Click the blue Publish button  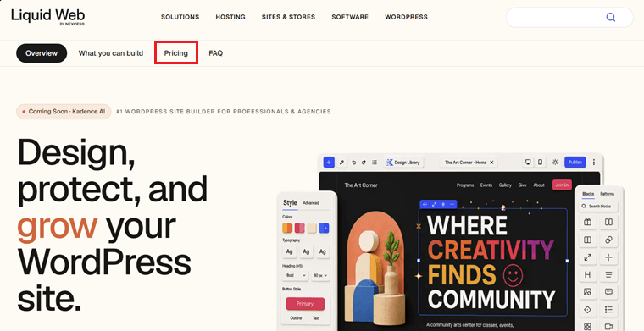[575, 162]
